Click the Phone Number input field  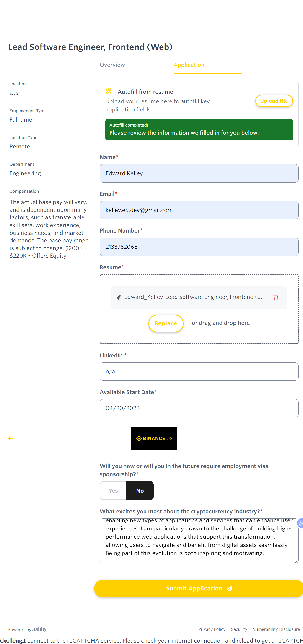(x=199, y=247)
